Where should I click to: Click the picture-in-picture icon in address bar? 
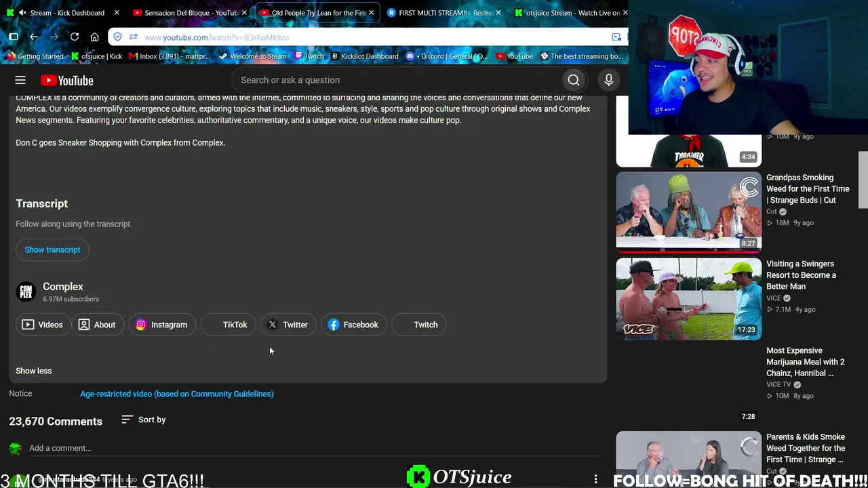[x=616, y=37]
